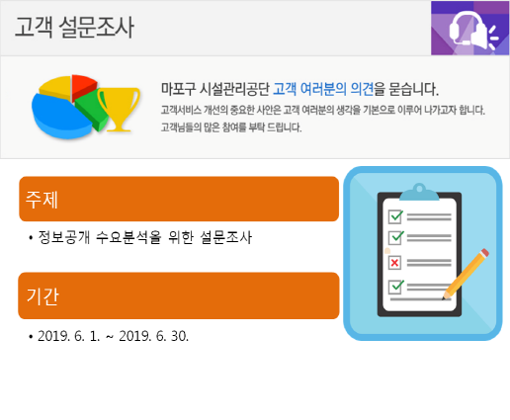Click the clipboard's blue top clip
510x420 pixels.
[x=419, y=193]
